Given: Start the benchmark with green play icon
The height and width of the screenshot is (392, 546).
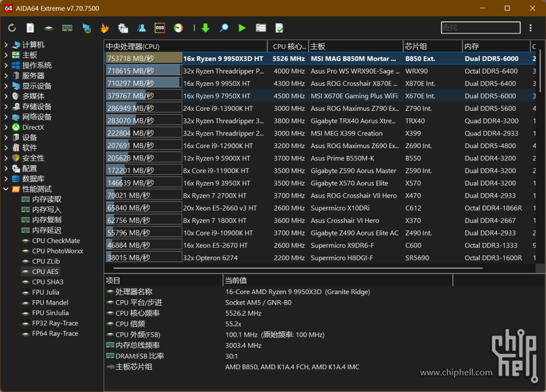Looking at the screenshot, I should coord(242,28).
